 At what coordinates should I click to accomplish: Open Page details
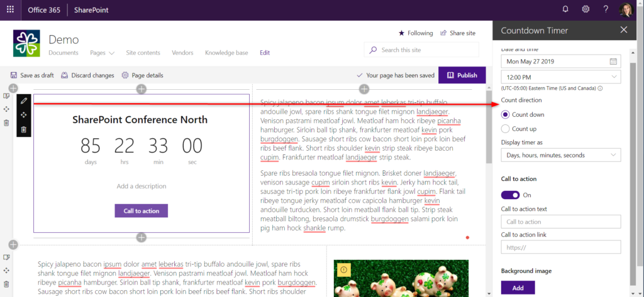click(143, 75)
